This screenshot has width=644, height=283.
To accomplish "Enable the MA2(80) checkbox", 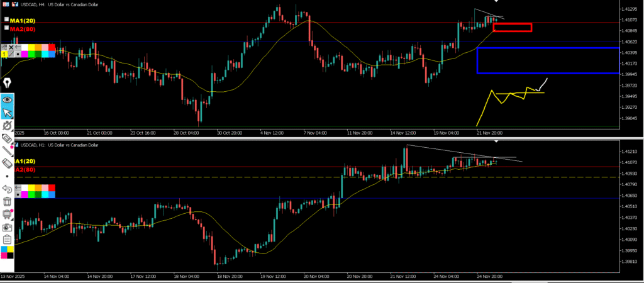I will (7, 28).
